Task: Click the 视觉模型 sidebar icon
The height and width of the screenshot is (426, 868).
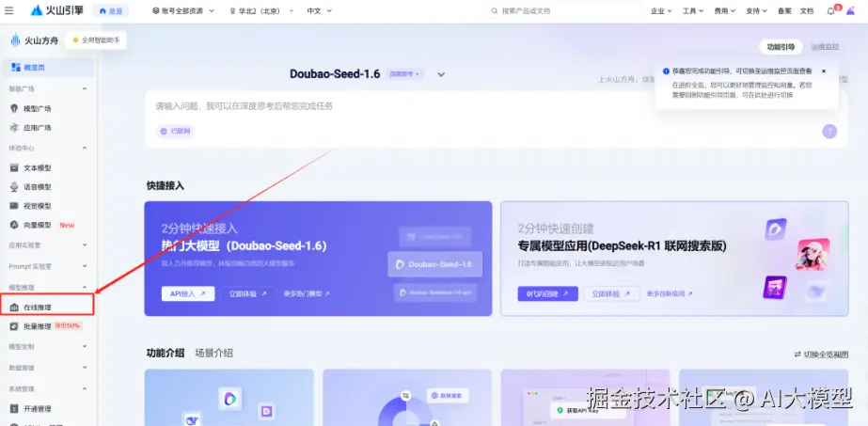Action: [x=15, y=206]
